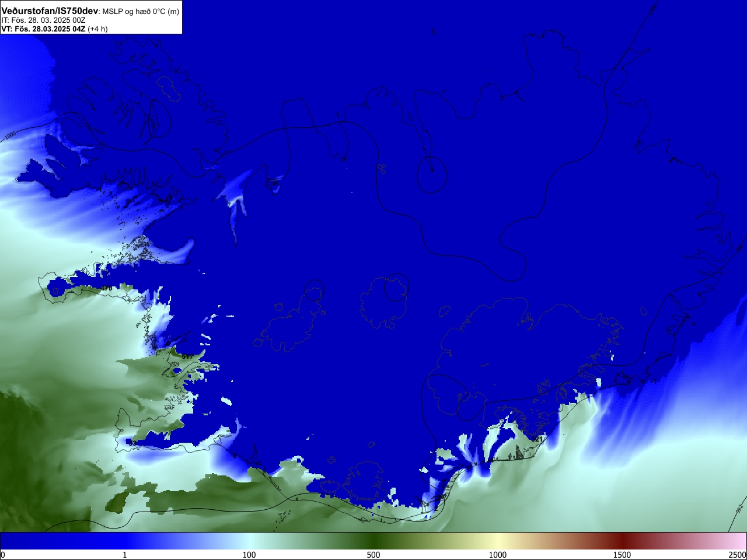Click the 1500 label on the color scale

pos(622,555)
